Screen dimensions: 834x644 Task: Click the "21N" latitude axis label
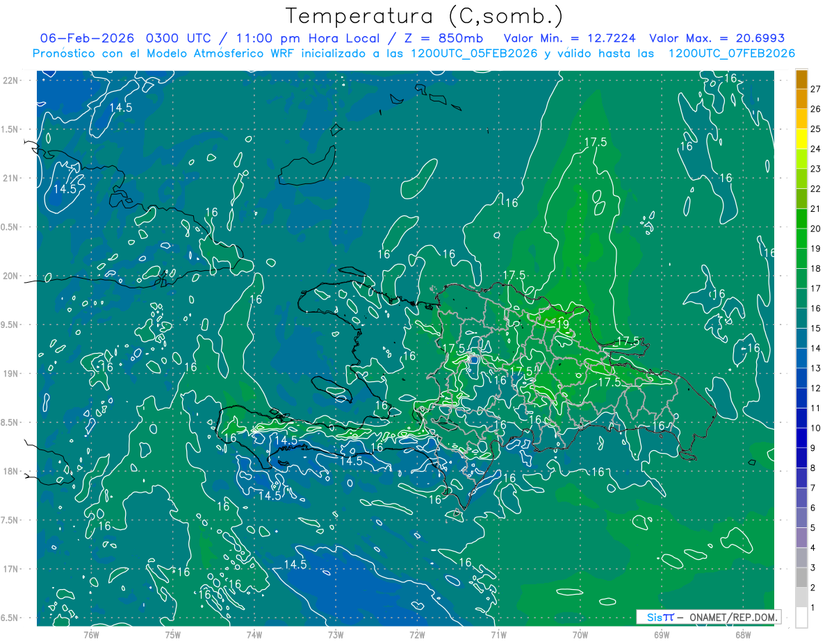(x=11, y=178)
